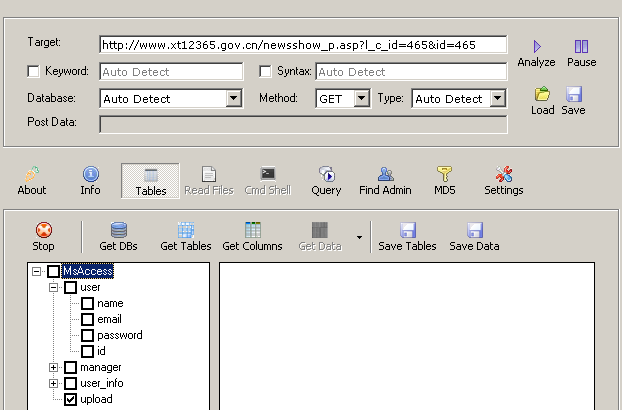The image size is (622, 410).
Task: Open the Load folder icon
Action: click(542, 94)
